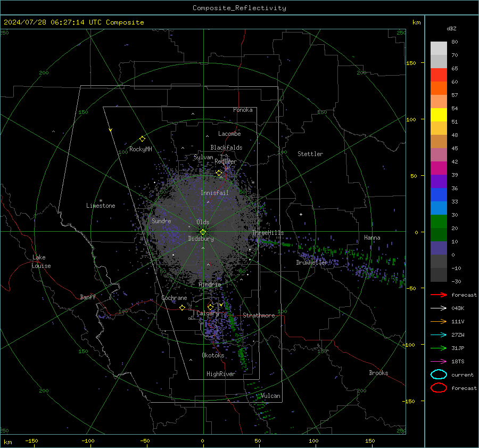Click the km label at top right

click(416, 22)
